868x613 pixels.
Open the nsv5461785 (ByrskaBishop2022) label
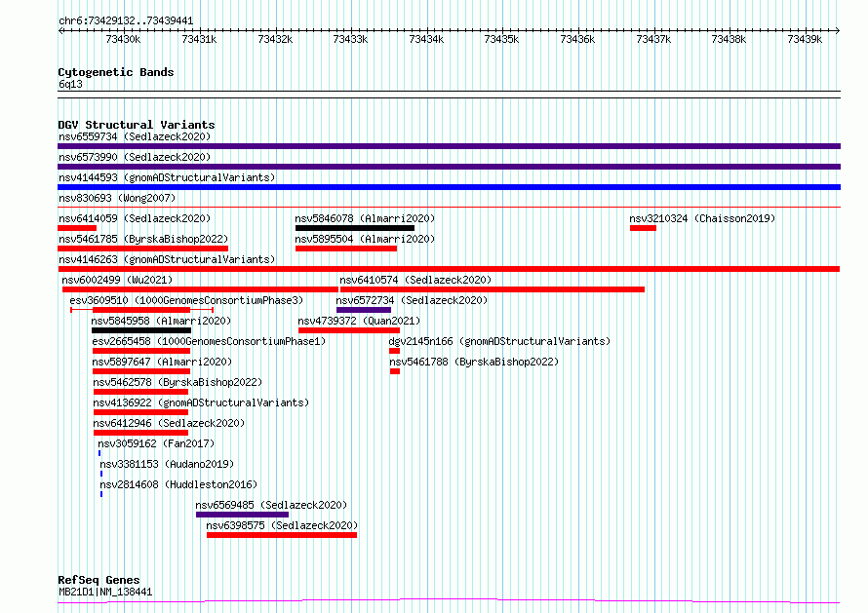[143, 239]
